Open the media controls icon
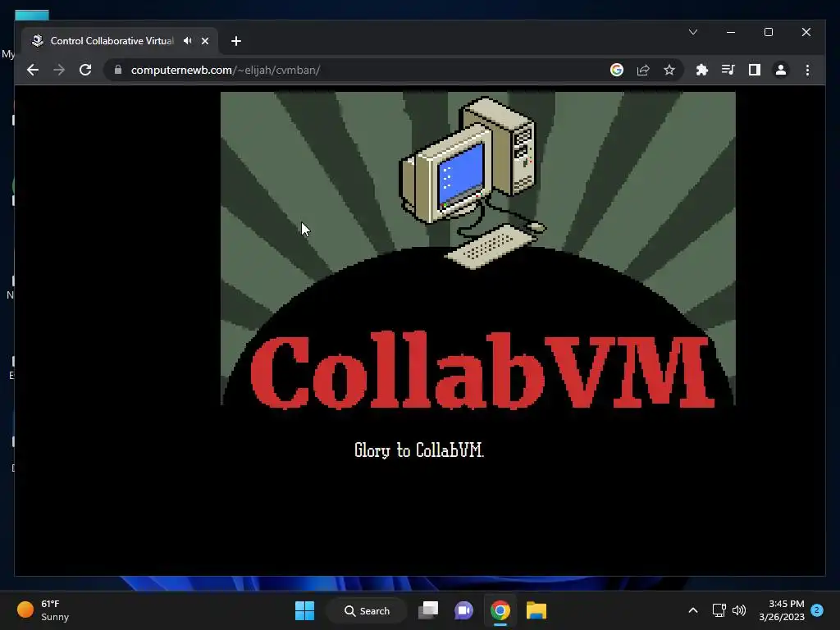This screenshot has width=840, height=630. (x=728, y=70)
